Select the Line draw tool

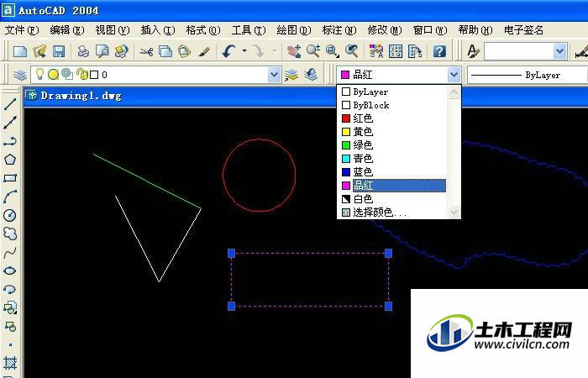tap(10, 104)
